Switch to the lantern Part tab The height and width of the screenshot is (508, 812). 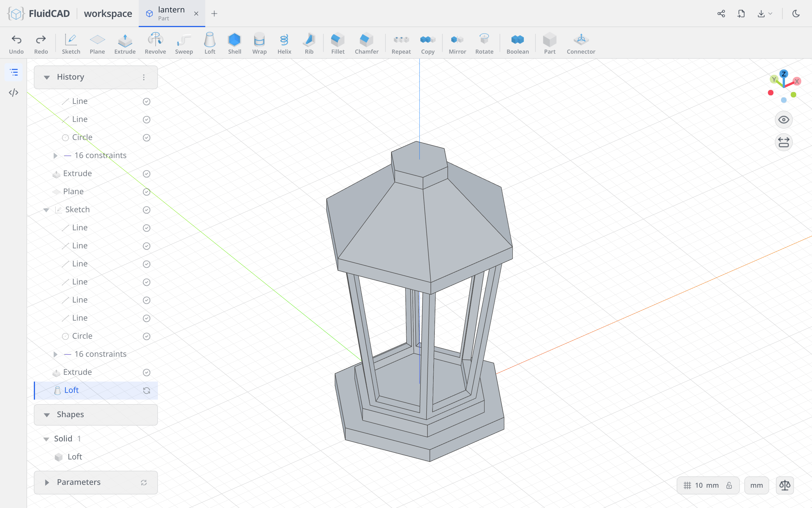(x=172, y=14)
